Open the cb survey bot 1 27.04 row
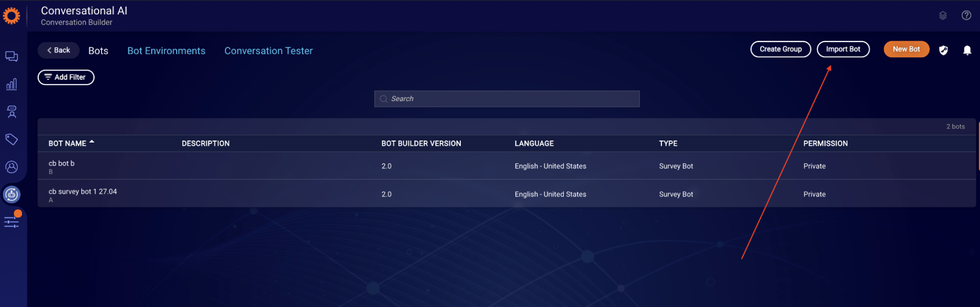The image size is (980, 307). [x=506, y=194]
